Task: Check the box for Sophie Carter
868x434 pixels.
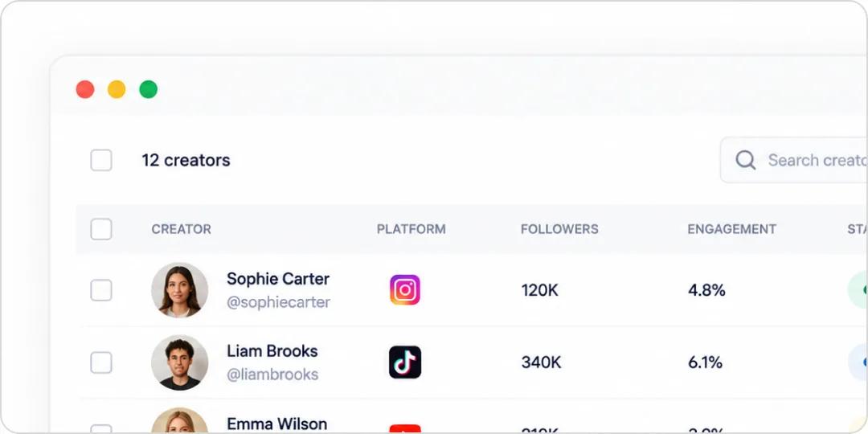Action: tap(101, 290)
